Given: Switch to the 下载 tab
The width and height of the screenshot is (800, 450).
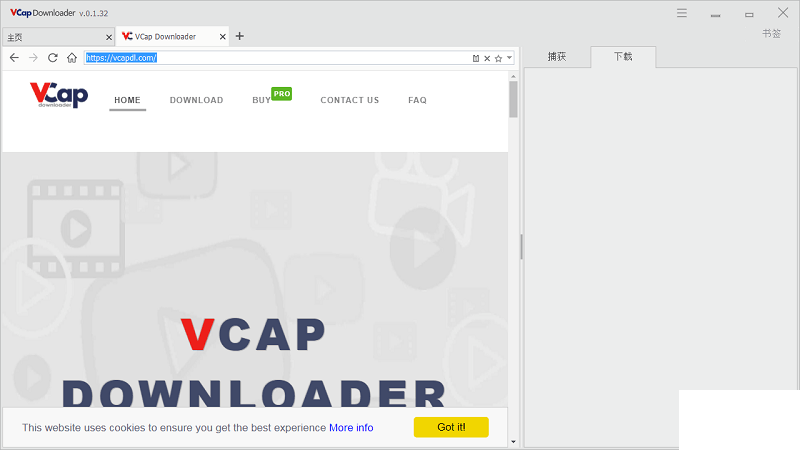Looking at the screenshot, I should (623, 57).
